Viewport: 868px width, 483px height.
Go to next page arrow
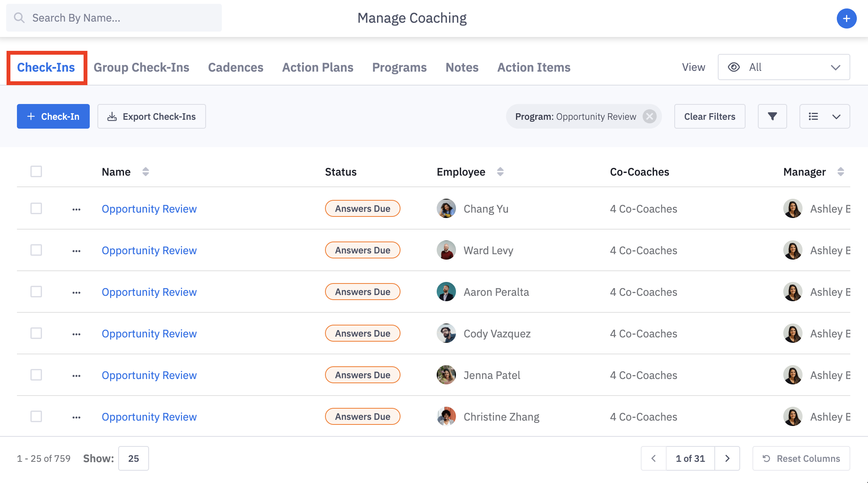click(727, 458)
